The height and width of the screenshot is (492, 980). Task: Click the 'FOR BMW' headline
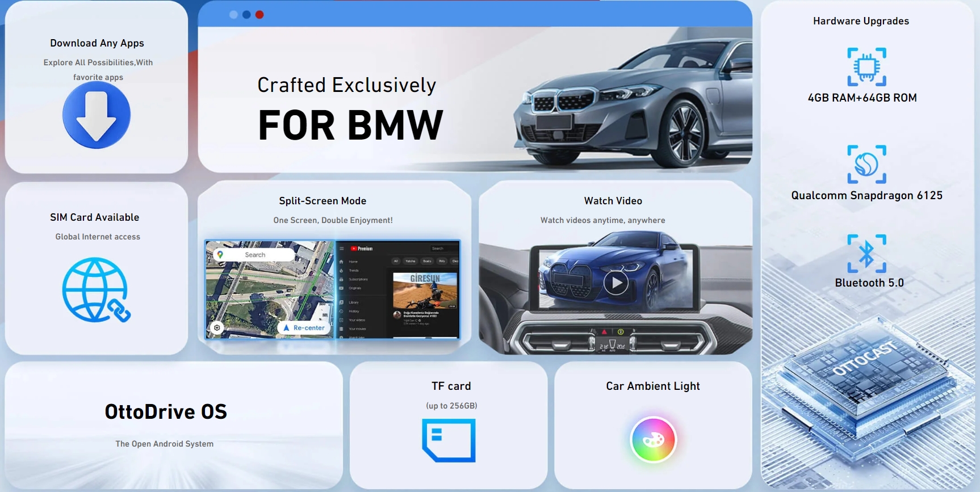350,125
